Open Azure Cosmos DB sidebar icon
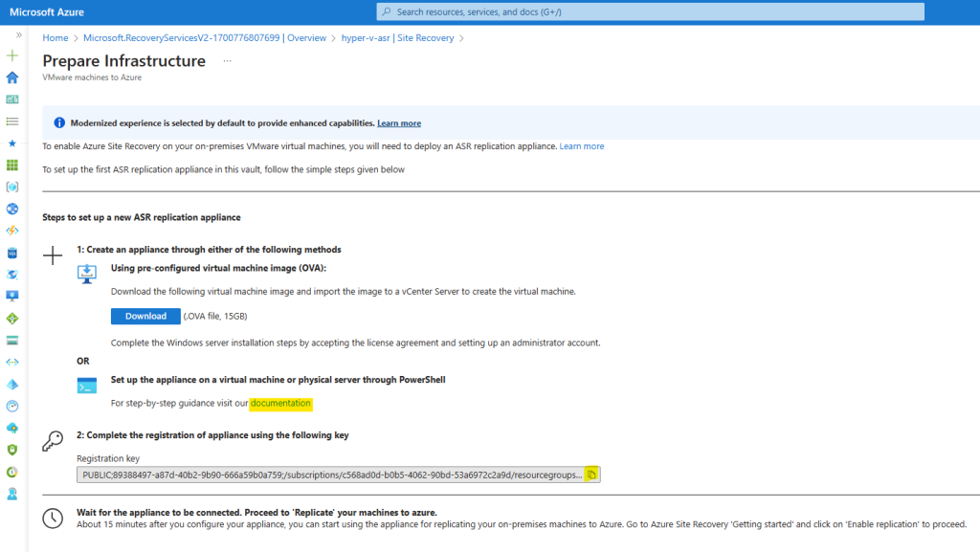Viewport: 980px width, 552px height. click(11, 275)
